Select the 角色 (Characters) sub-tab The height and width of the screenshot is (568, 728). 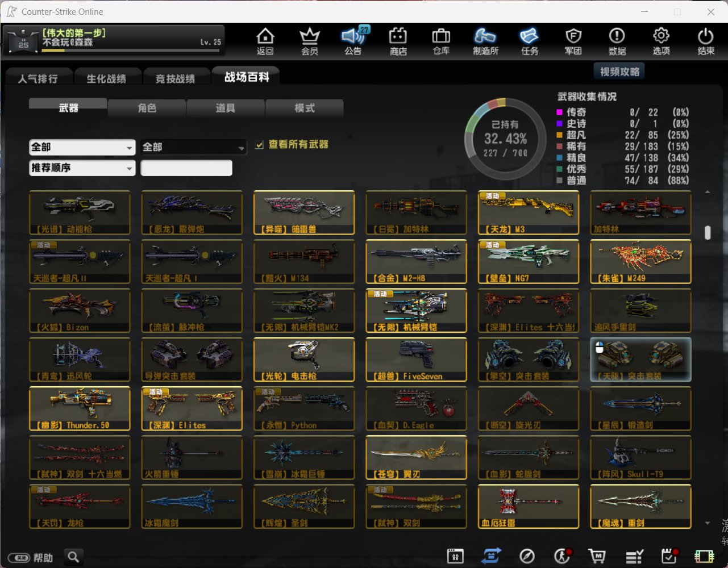pos(147,108)
